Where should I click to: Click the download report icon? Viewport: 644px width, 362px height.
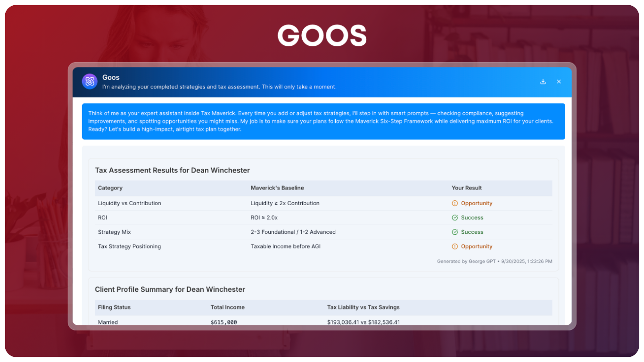(x=543, y=81)
